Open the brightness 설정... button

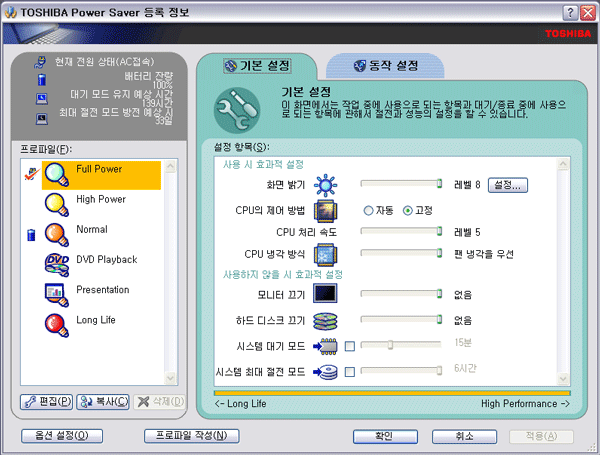coord(508,185)
